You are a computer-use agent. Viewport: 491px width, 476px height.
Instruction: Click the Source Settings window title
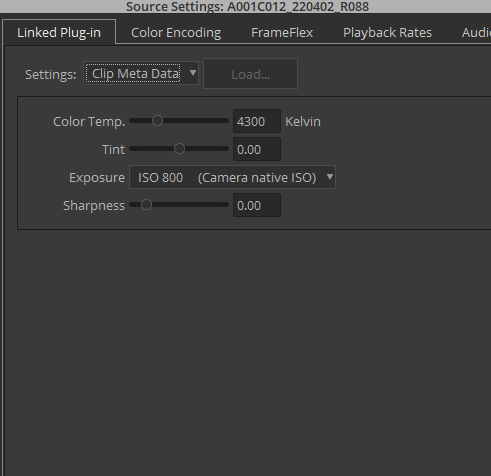click(x=247, y=7)
